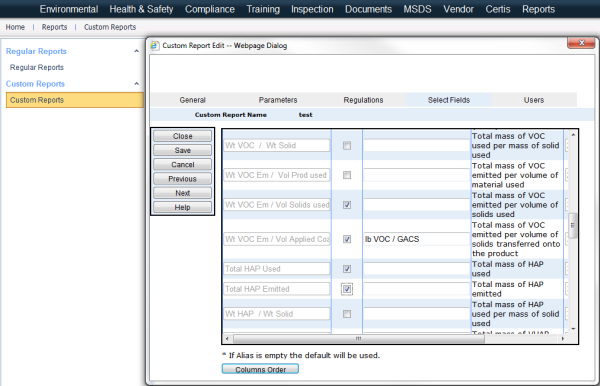Click alias input for Wt VOC Em / Vol Prod used
The width and height of the screenshot is (600, 386).
click(416, 175)
